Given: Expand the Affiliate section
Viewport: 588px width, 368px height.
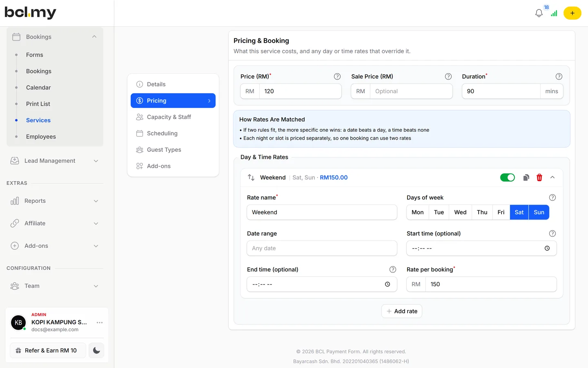Looking at the screenshot, I should click(55, 223).
